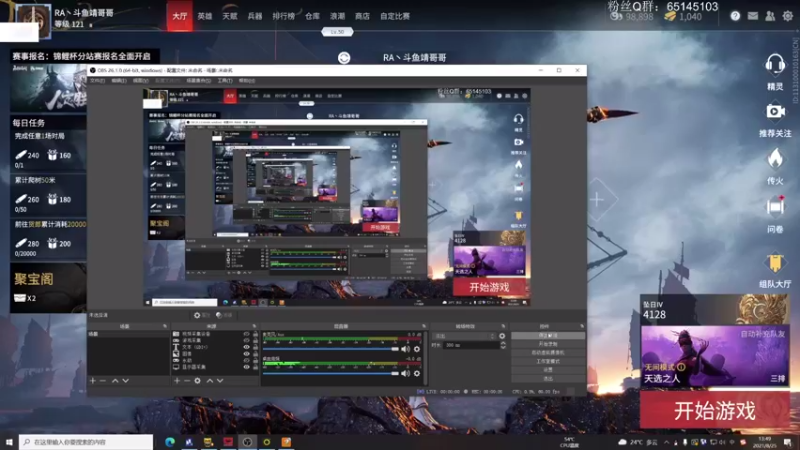Lock the 视频采集设备 source
This screenshot has width=800, height=450.
255,334
